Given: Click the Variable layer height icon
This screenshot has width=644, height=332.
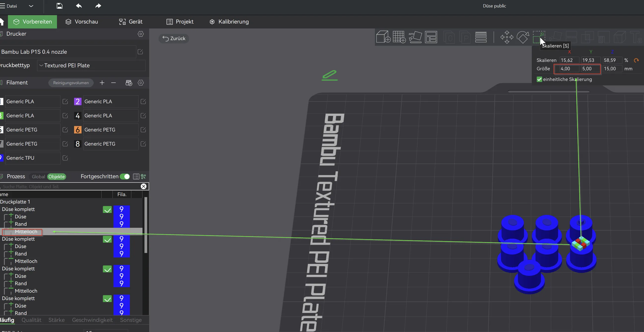Looking at the screenshot, I should (x=481, y=37).
